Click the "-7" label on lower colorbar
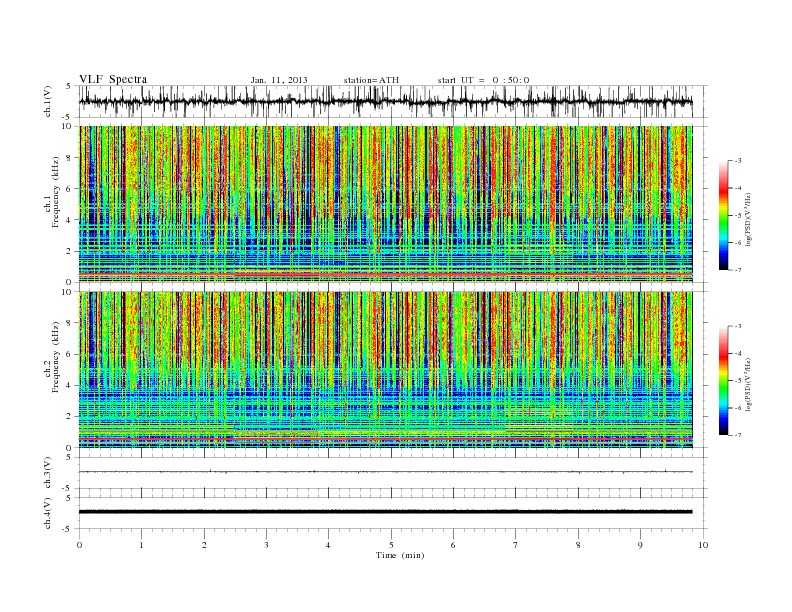 (x=738, y=435)
